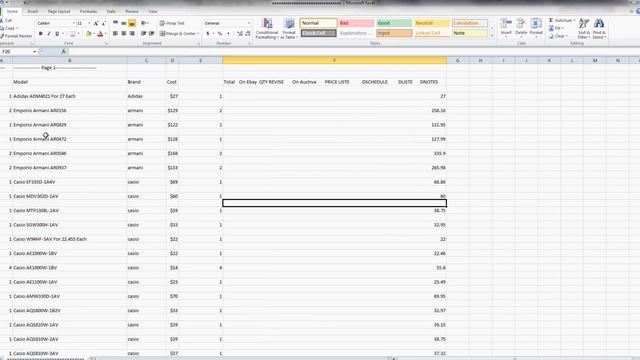The image size is (640, 360).
Task: Apply the Explanatory cell style
Action: tap(356, 33)
